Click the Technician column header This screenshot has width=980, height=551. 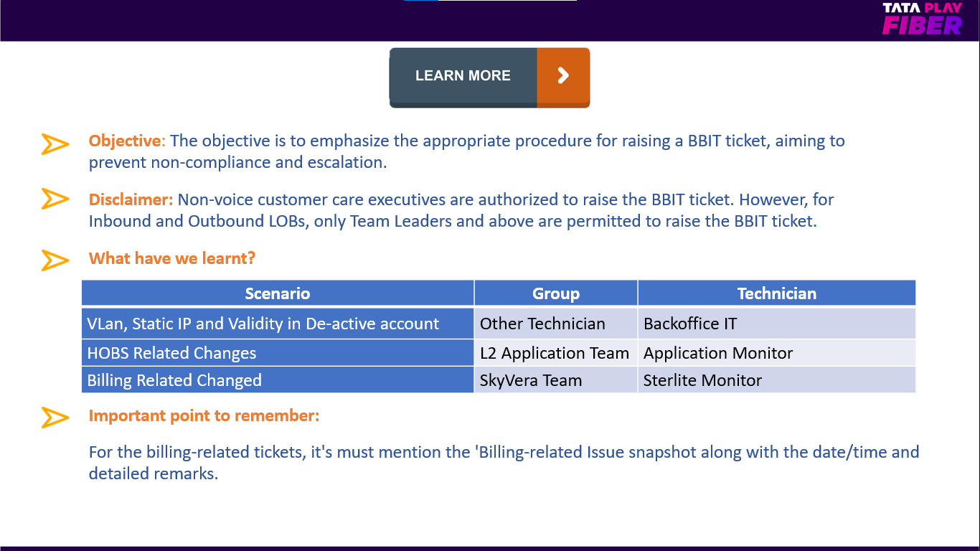(777, 293)
